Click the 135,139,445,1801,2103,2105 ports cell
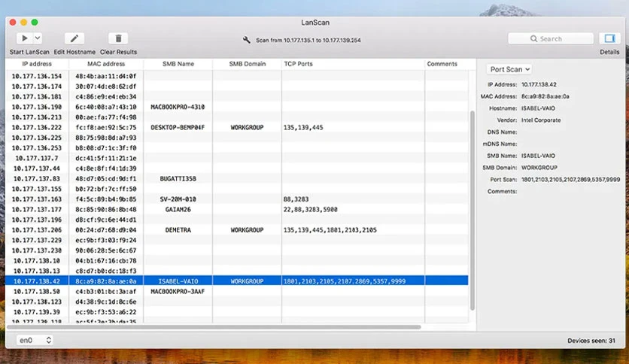This screenshot has width=629, height=364. (x=353, y=230)
